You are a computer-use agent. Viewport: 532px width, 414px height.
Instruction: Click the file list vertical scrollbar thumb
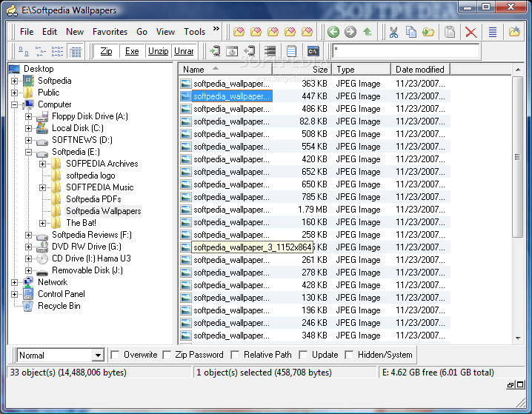517,157
